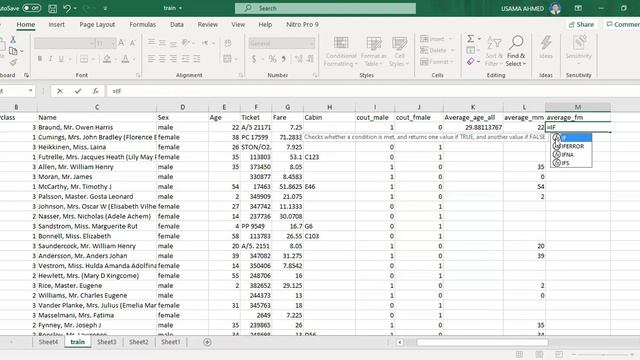Image resolution: width=640 pixels, height=360 pixels.
Task: Open the Review ribbon tab
Action: point(207,24)
